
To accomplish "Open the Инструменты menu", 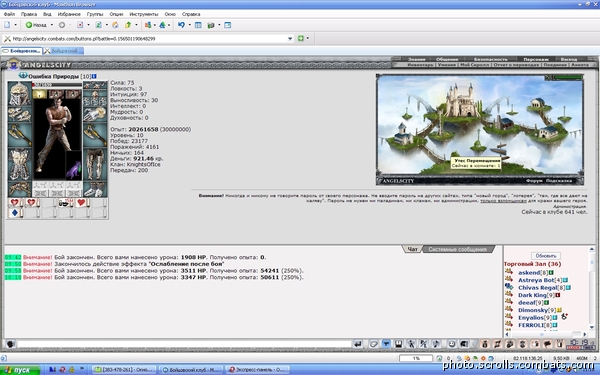I will [x=143, y=14].
